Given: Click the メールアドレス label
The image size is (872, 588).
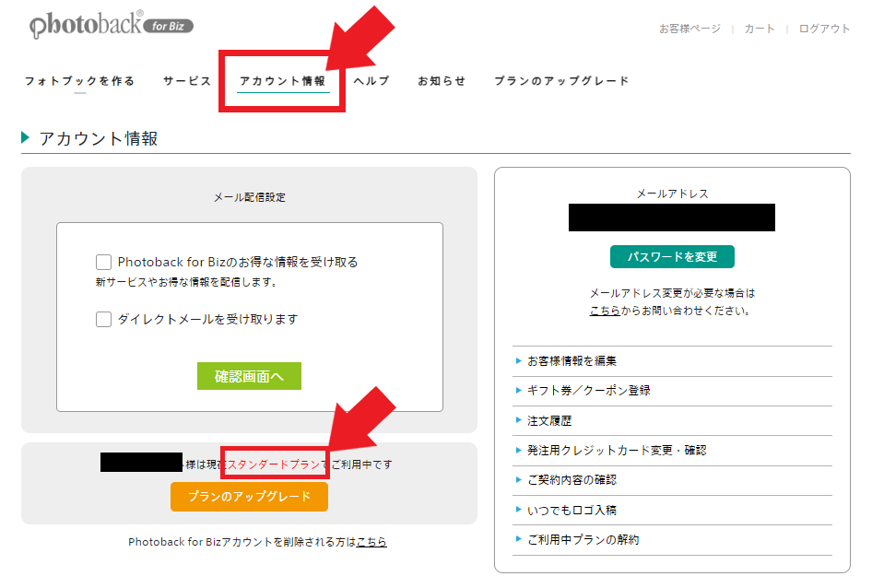Looking at the screenshot, I should [672, 194].
